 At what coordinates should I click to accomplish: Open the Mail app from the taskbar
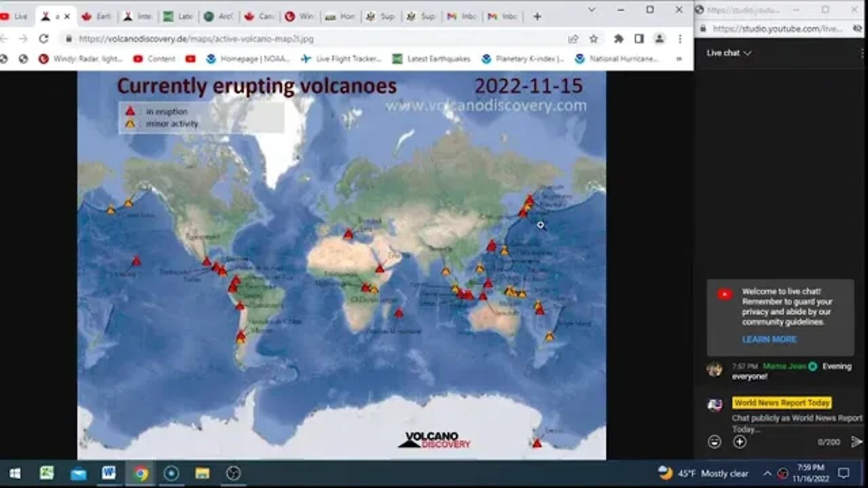pyautogui.click(x=78, y=473)
